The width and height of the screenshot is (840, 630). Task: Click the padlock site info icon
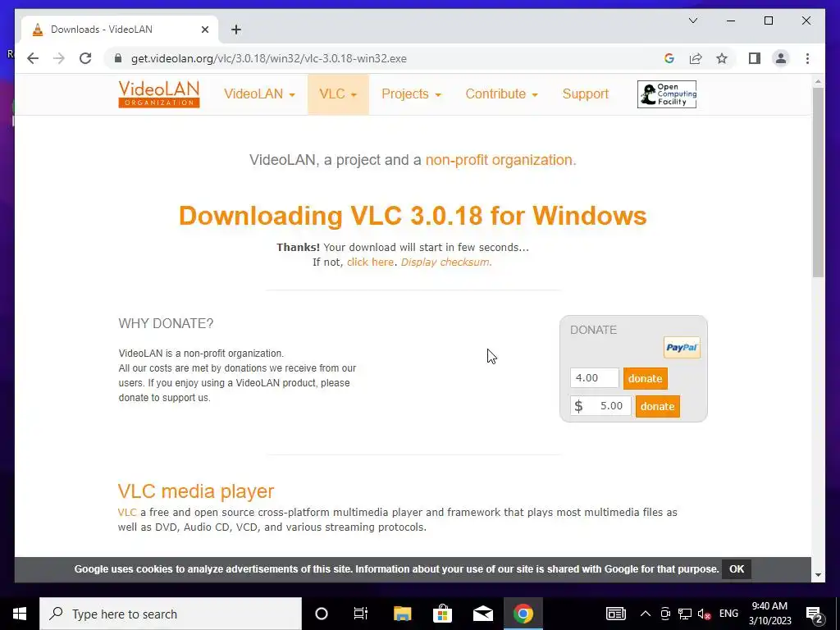tap(118, 58)
